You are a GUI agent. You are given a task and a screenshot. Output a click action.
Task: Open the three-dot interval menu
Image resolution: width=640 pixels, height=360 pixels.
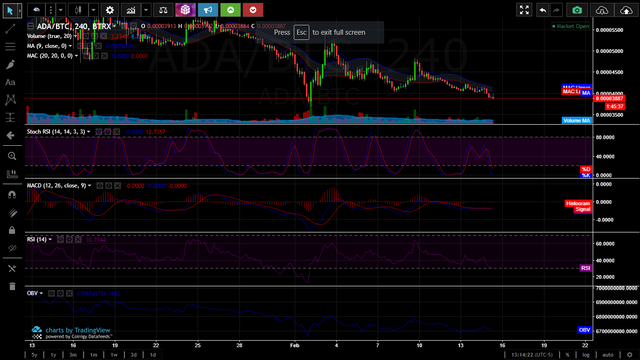(x=51, y=10)
